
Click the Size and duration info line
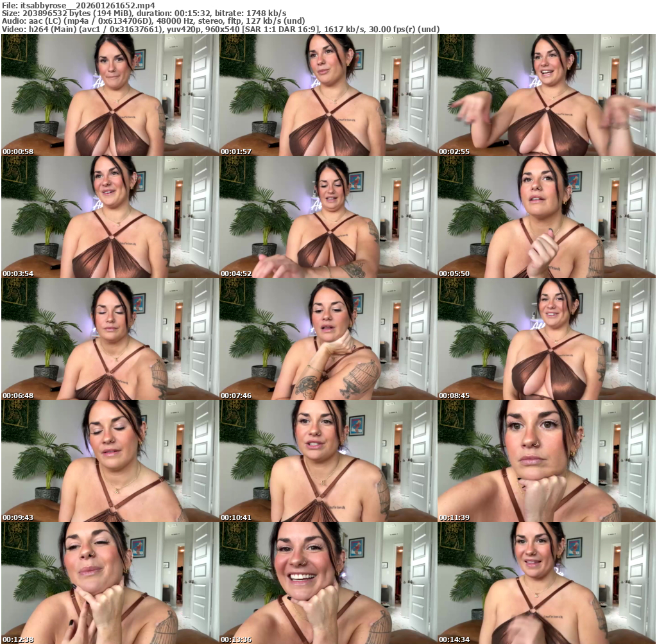(144, 13)
